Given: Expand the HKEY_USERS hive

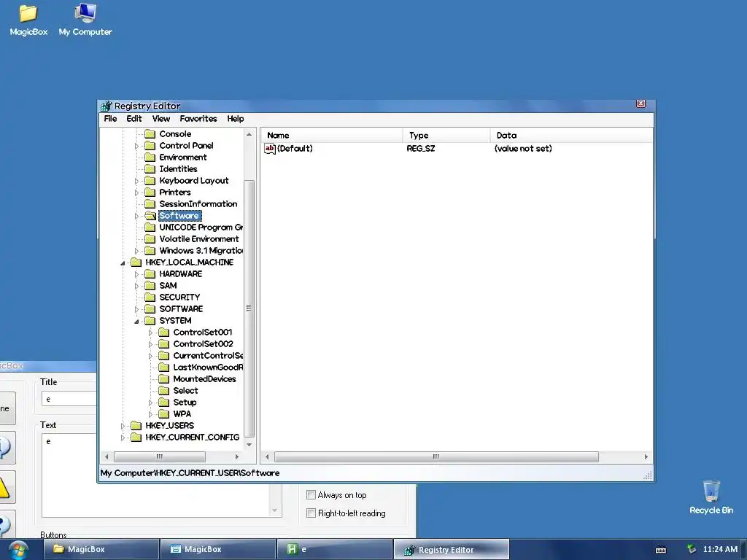Looking at the screenshot, I should (123, 426).
